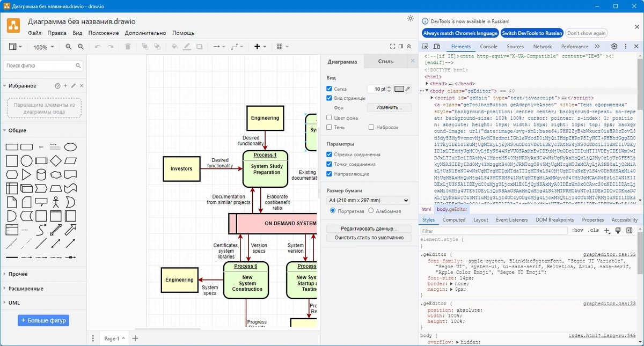Select the cylinder shape in Общие palette
The width and height of the screenshot is (644, 346).
[x=41, y=174]
